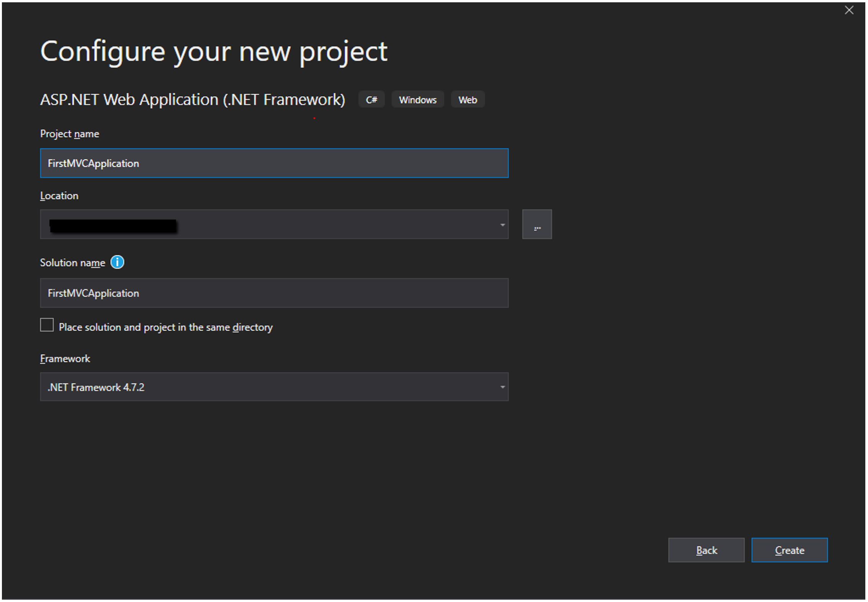Expand Framework dropdown using its arrow

tap(502, 387)
